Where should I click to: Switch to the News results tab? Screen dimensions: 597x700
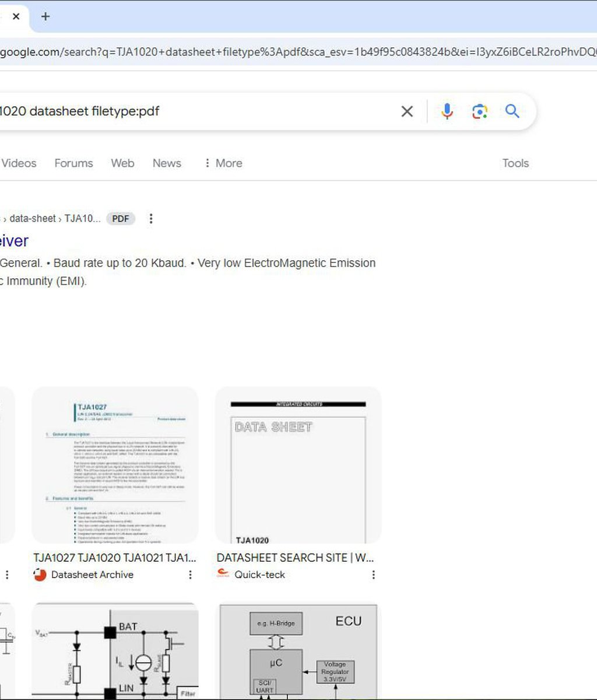point(167,163)
